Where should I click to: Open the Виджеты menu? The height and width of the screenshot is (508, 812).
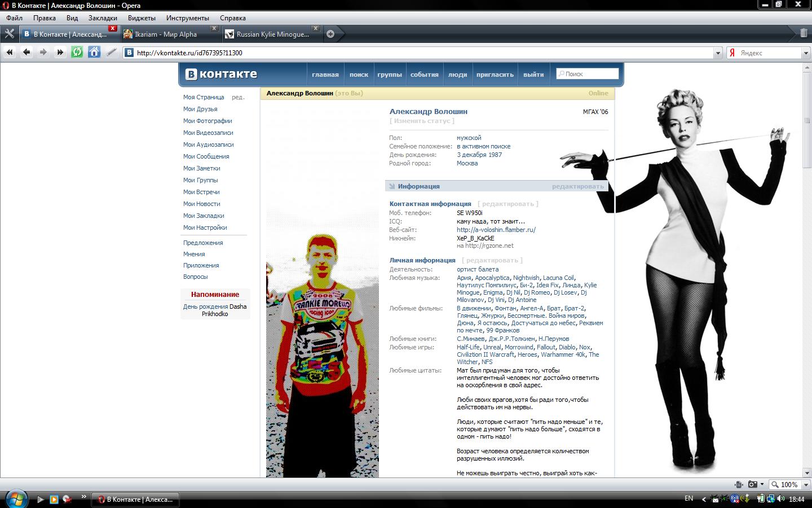142,18
